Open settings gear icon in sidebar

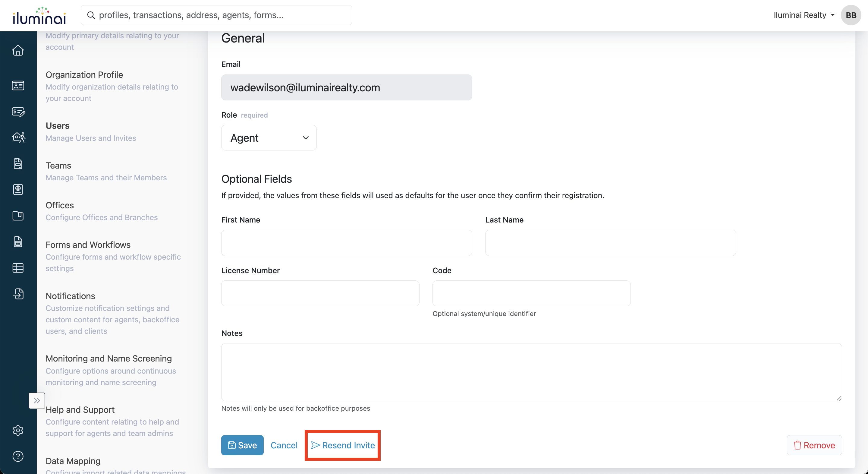(x=18, y=430)
